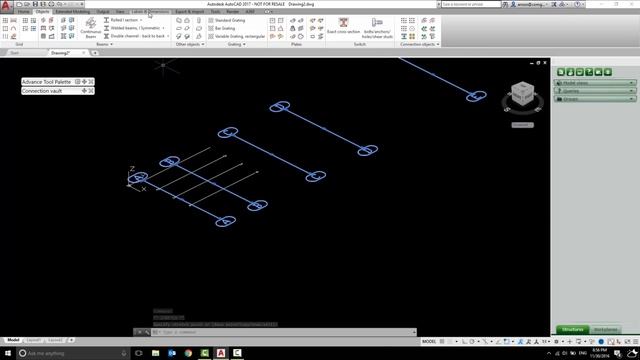
Task: Toggle polar tracking in status bar
Action: point(472,342)
